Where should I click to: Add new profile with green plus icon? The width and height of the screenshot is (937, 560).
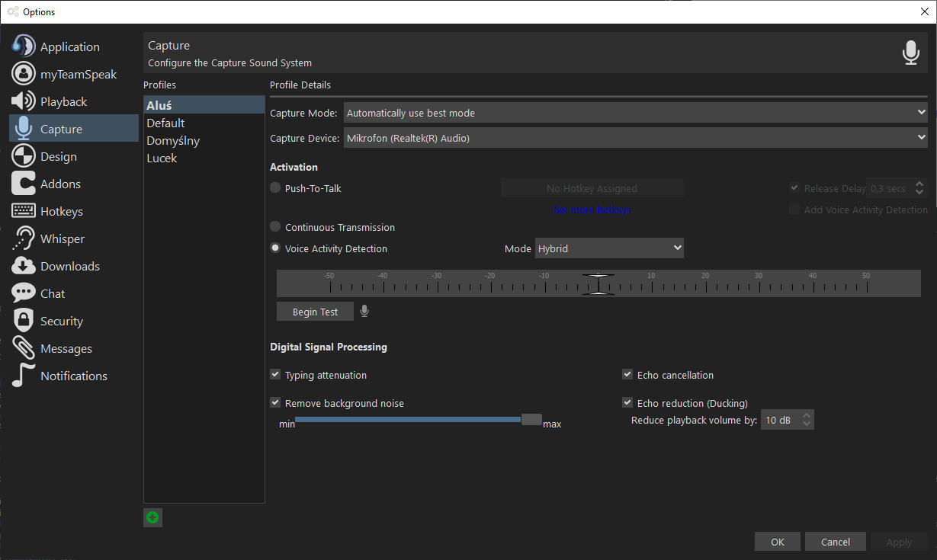152,518
